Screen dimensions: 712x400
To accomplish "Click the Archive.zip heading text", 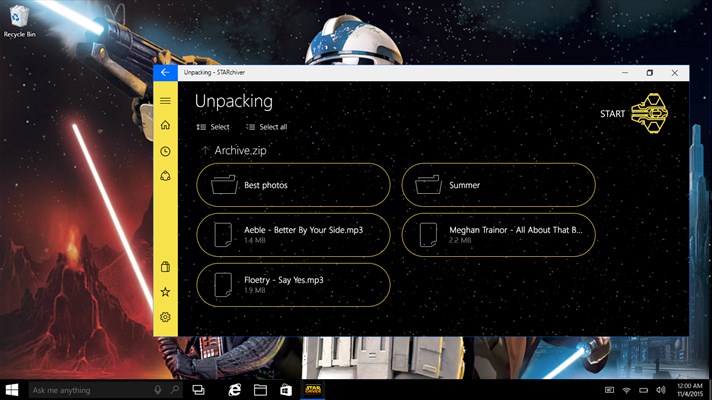I will (240, 150).
